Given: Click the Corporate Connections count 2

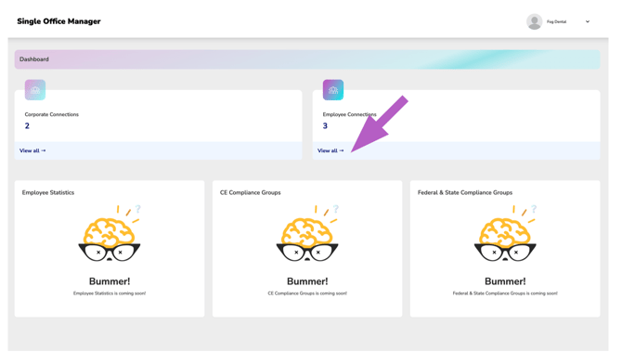Looking at the screenshot, I should point(27,126).
